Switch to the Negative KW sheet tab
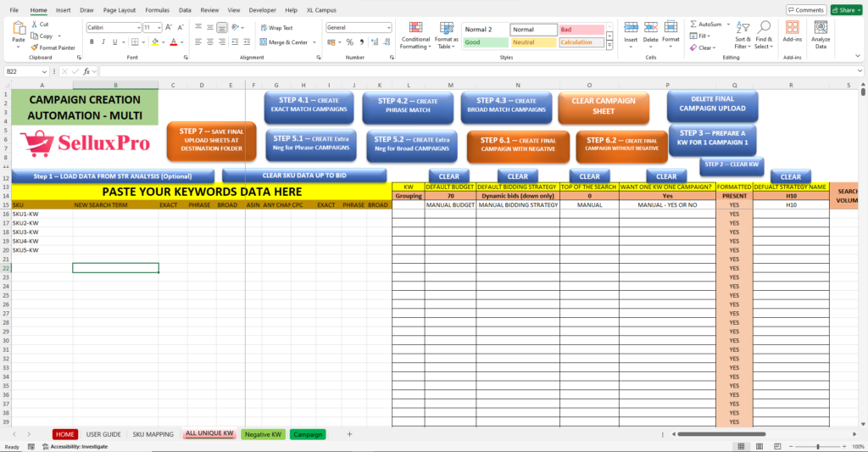This screenshot has width=868, height=452. (262, 434)
